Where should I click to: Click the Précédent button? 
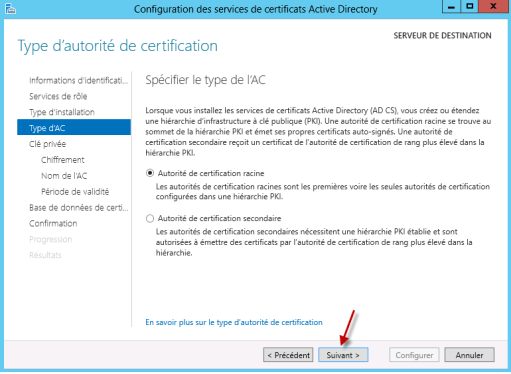tap(288, 355)
